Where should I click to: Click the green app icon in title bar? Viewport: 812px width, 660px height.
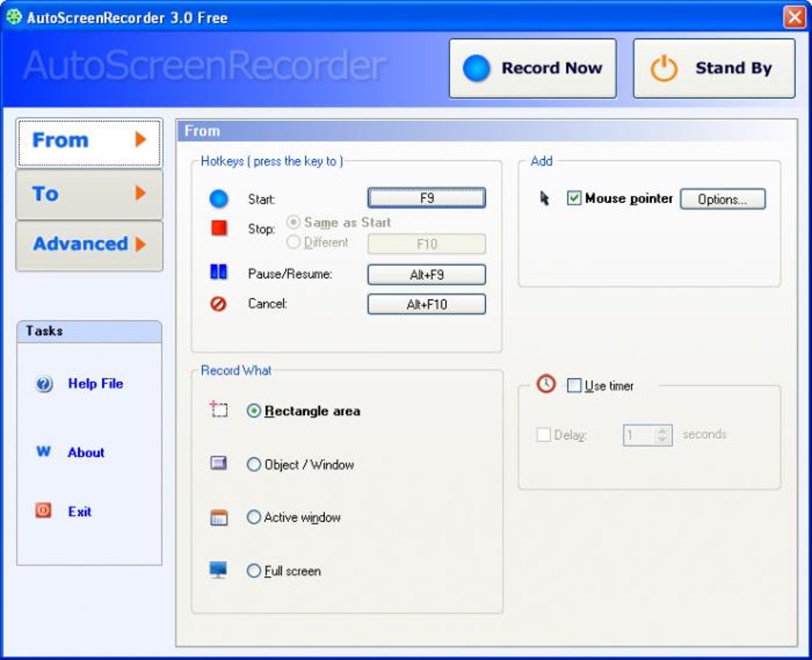point(14,17)
